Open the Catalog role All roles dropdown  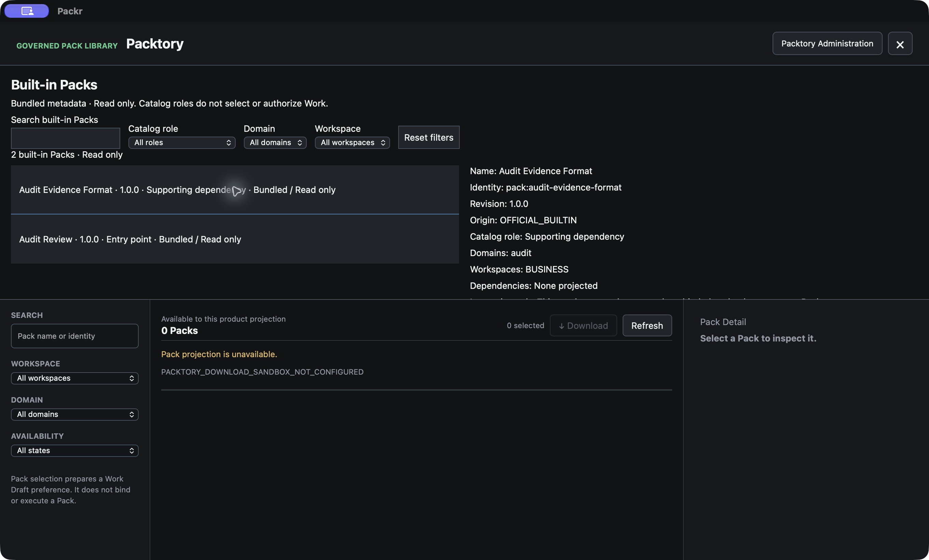[x=182, y=143]
